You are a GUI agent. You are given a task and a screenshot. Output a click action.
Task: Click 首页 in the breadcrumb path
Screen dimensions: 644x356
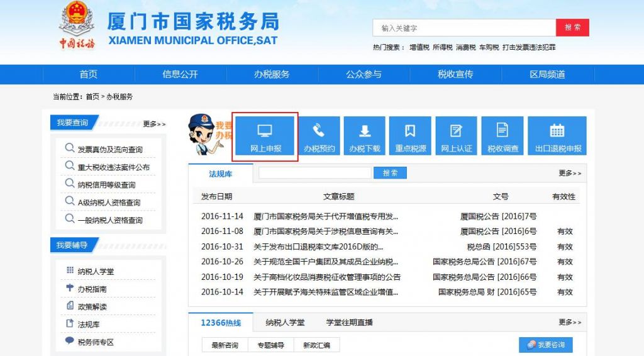tap(92, 97)
